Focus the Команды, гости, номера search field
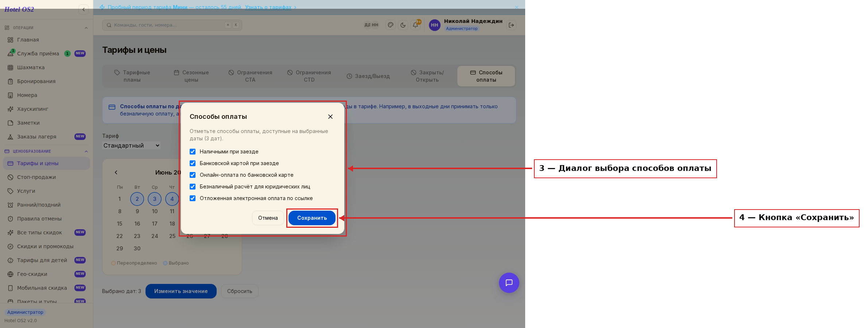 pyautogui.click(x=172, y=25)
